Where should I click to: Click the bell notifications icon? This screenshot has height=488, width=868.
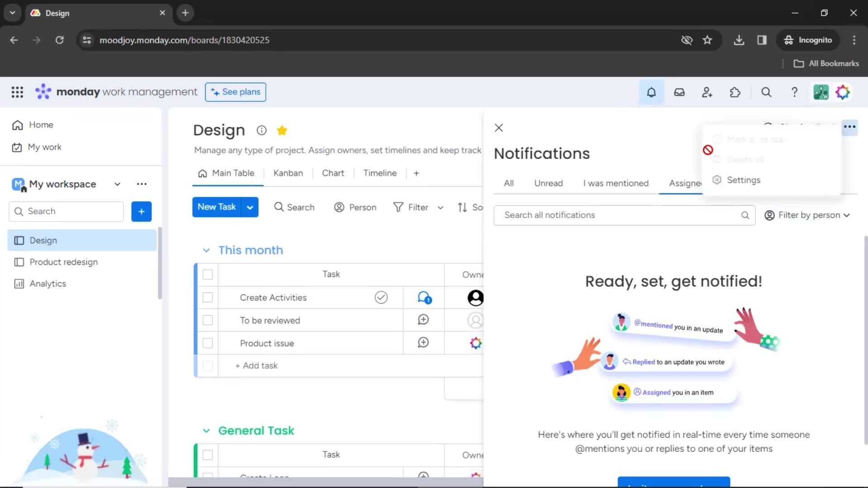pyautogui.click(x=651, y=92)
